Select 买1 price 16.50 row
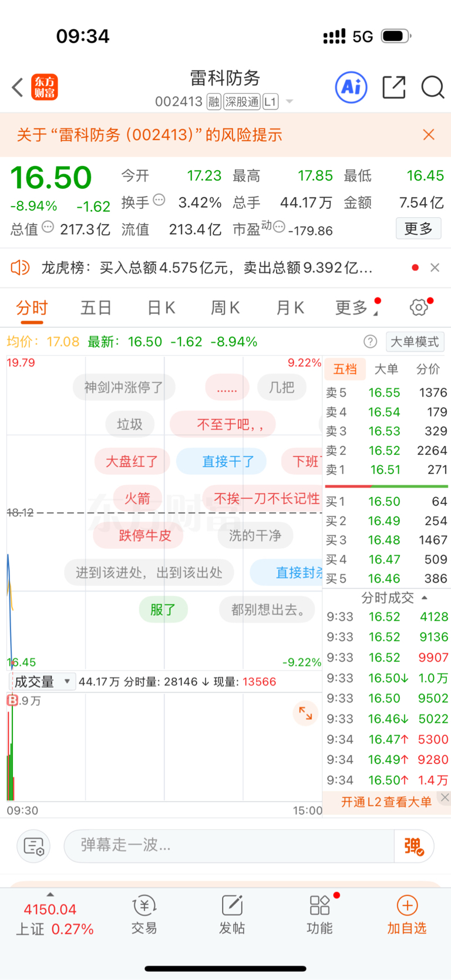The image size is (451, 980). click(x=386, y=502)
